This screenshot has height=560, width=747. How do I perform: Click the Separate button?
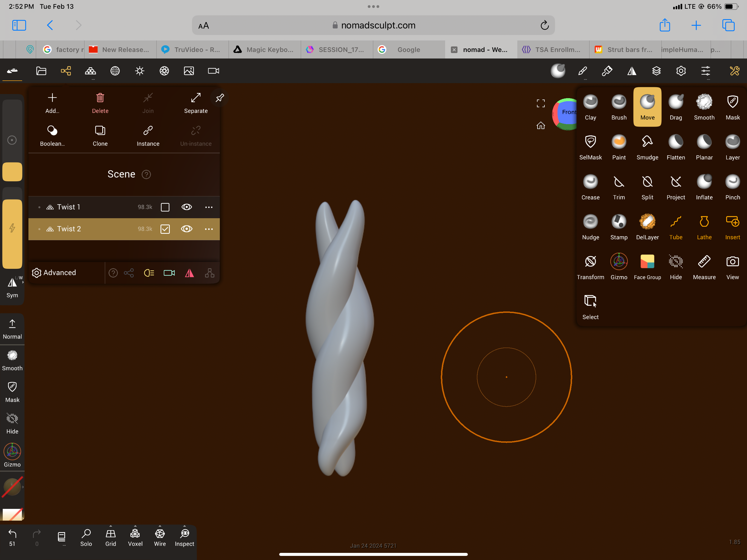point(196,103)
